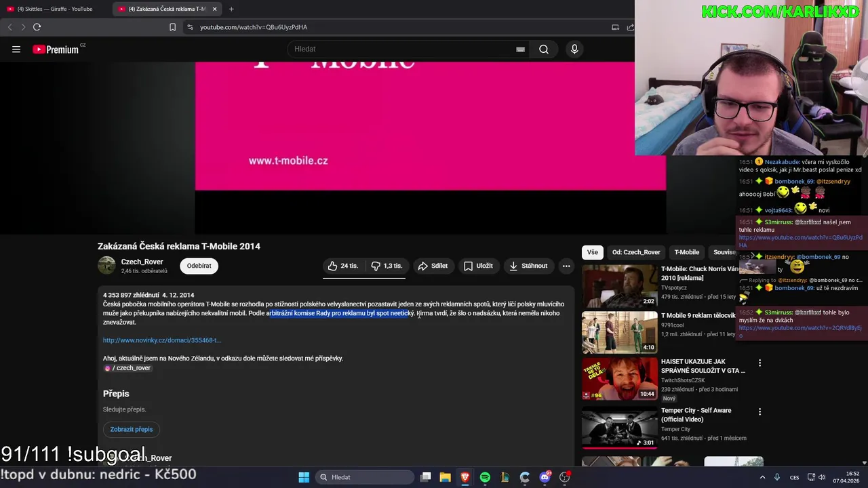The image size is (868, 488).
Task: Share the video via Sdílet
Action: pos(433,266)
